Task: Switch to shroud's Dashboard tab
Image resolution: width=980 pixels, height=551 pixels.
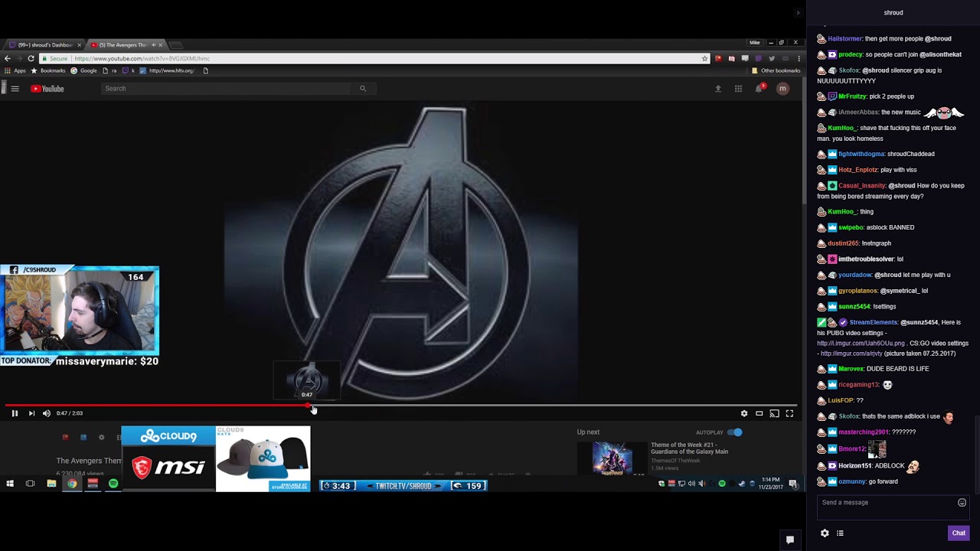Action: click(x=45, y=45)
